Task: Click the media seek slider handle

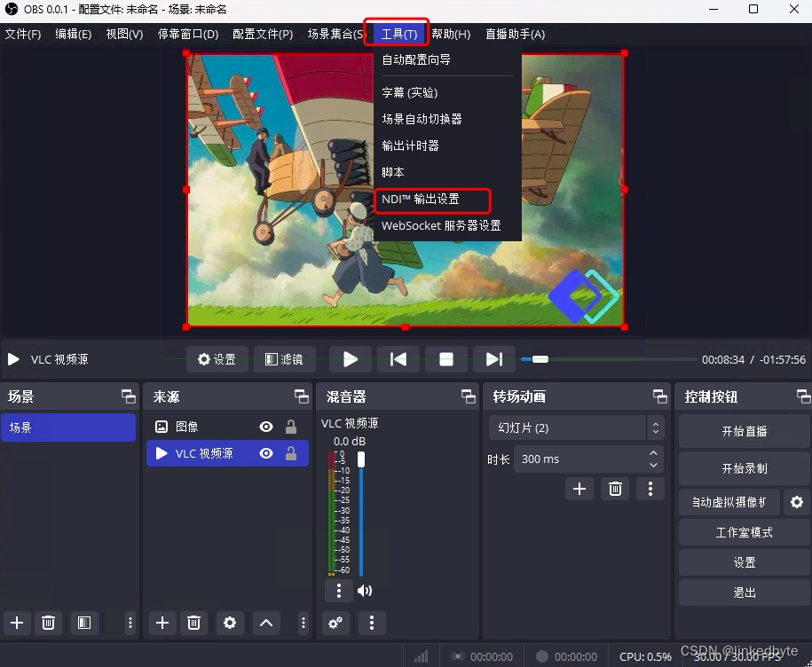Action: (540, 359)
